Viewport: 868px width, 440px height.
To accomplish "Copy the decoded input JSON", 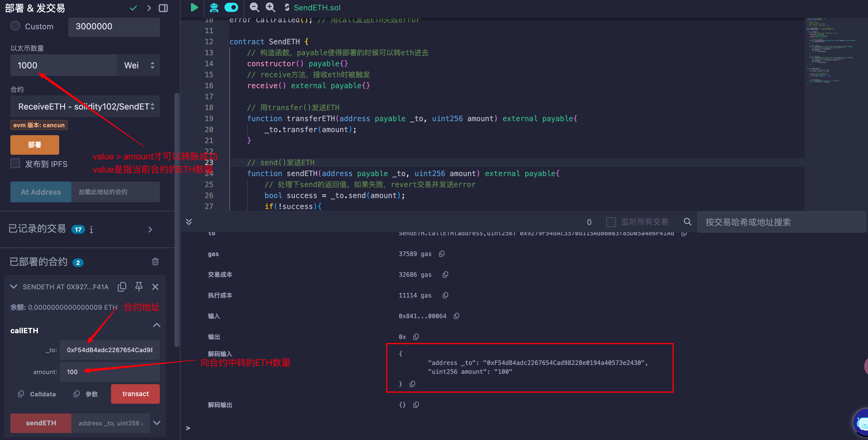I will [412, 384].
